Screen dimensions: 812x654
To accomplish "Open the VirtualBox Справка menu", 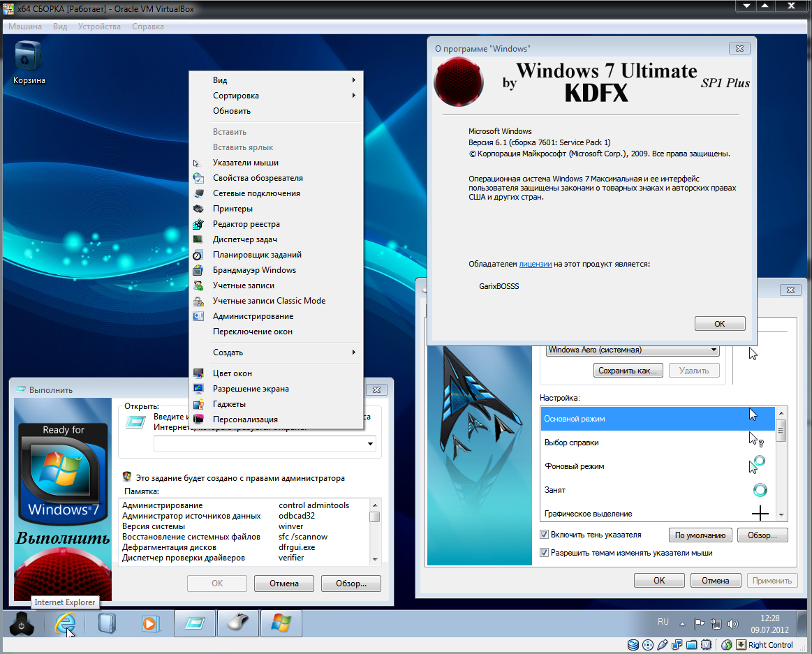I will tap(148, 27).
